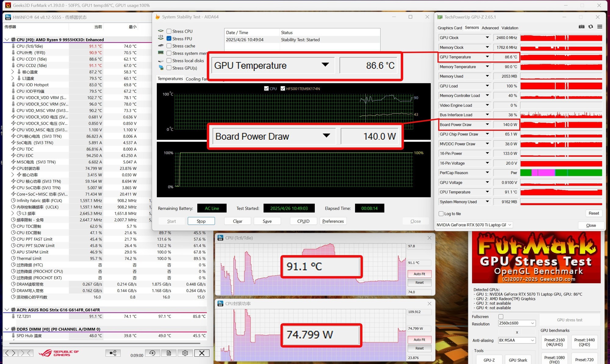Toggle HFS001TEM9X174N graph legend checkbox
610x364 pixels.
(x=283, y=88)
